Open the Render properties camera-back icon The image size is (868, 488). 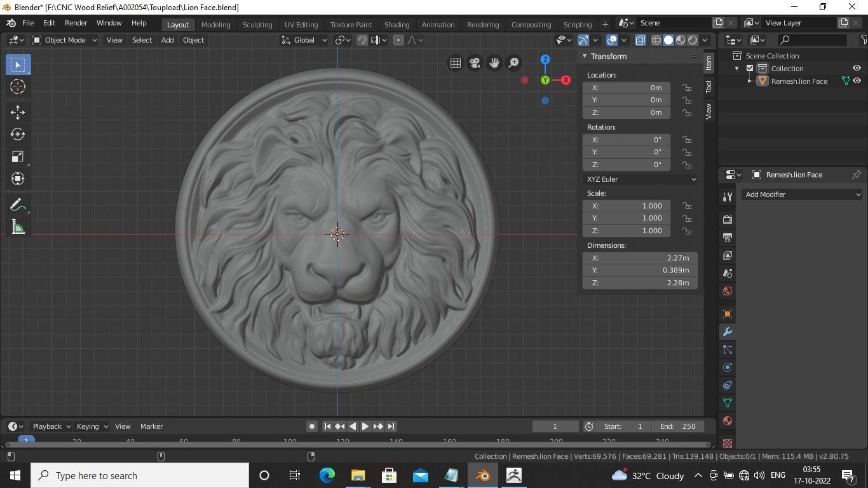click(x=726, y=219)
